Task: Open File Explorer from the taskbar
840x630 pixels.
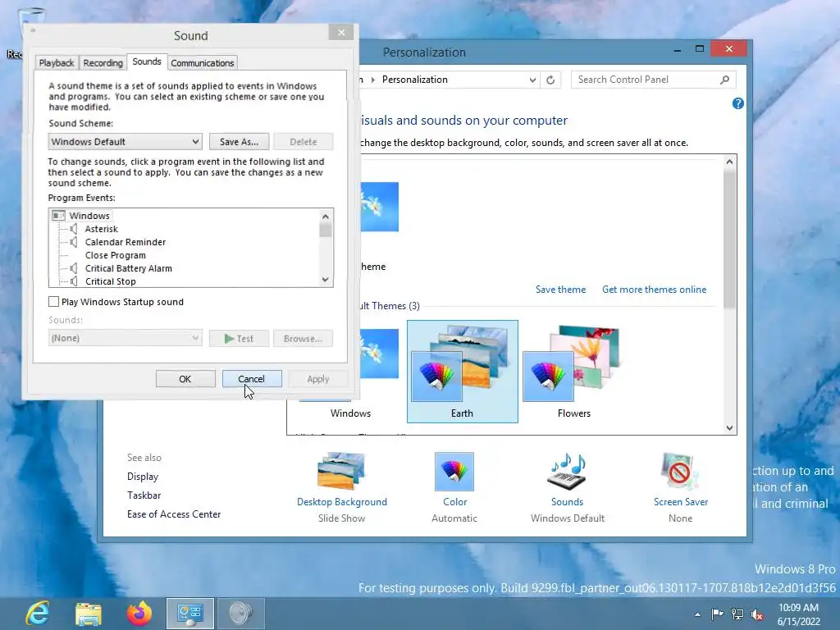Action: (89, 614)
